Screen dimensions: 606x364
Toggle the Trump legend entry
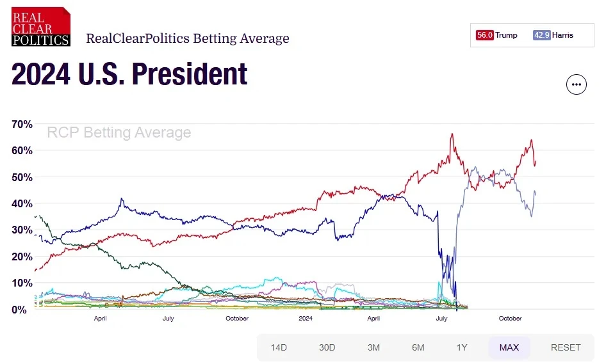pyautogui.click(x=496, y=35)
